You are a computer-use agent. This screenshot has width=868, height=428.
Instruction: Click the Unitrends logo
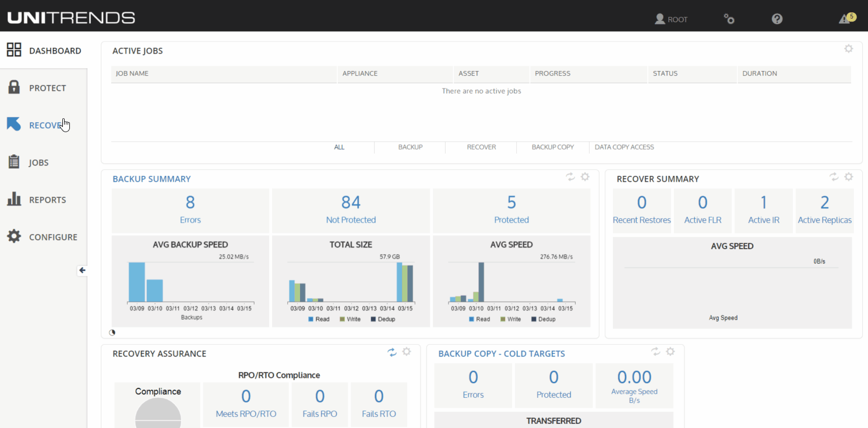click(x=71, y=17)
